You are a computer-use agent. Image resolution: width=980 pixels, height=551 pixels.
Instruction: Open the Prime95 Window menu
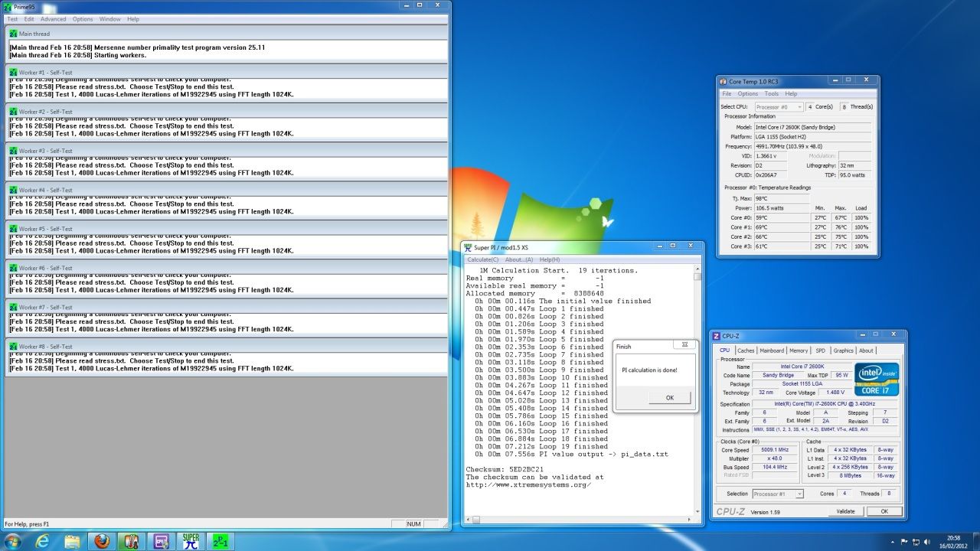pos(110,18)
